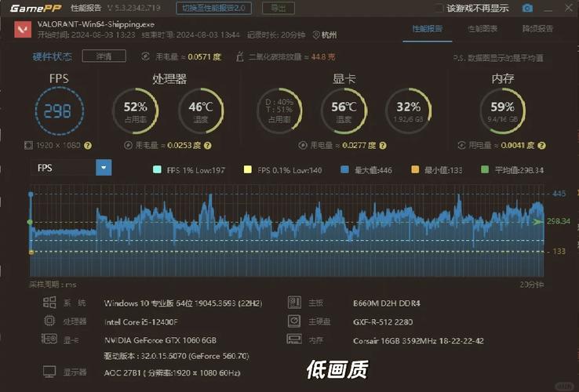The width and height of the screenshot is (579, 392).
Task: Open the FPS chart type dropdown
Action: (x=71, y=168)
